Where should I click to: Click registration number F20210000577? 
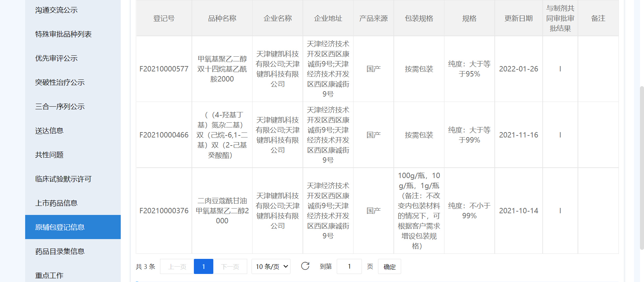[x=164, y=69]
